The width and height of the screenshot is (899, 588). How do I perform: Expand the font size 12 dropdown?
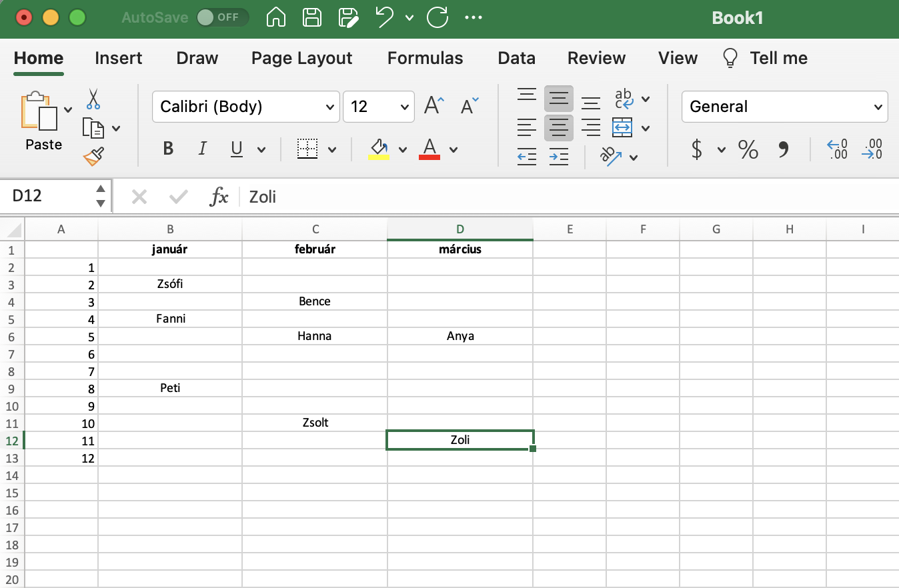click(x=403, y=107)
